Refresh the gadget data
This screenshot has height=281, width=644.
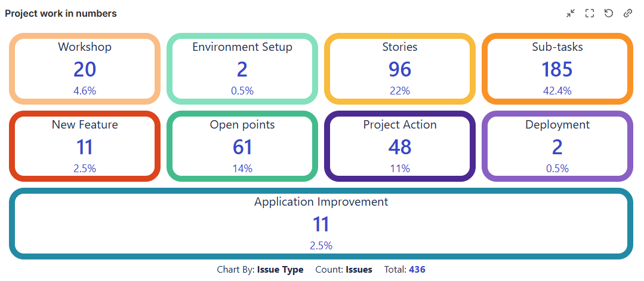(609, 13)
